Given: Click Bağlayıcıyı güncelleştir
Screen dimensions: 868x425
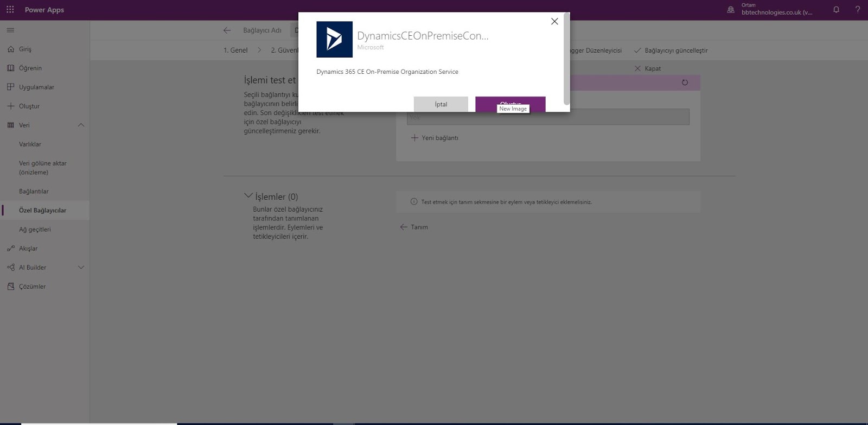Looking at the screenshot, I should pos(676,50).
